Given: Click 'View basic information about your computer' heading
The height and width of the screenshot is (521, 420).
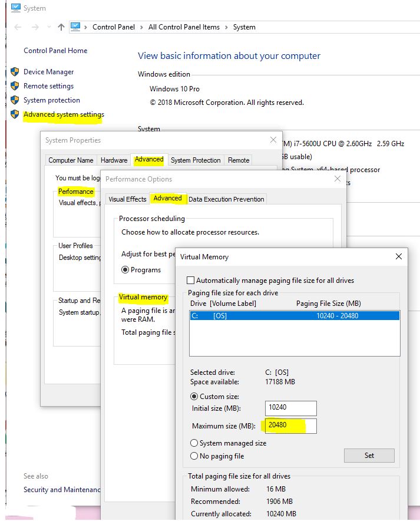Looking at the screenshot, I should (229, 56).
